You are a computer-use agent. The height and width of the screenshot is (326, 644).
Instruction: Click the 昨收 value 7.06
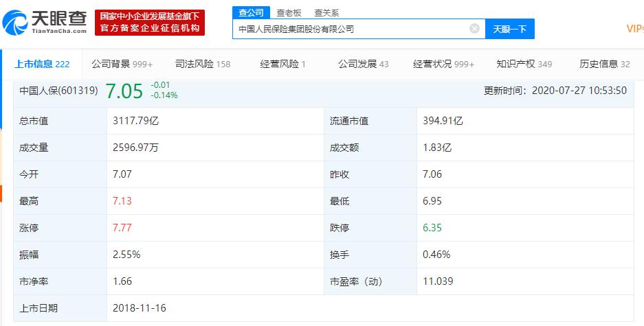(x=432, y=174)
